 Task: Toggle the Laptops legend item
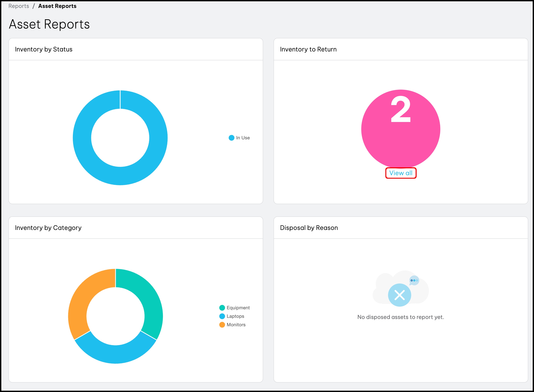(x=235, y=316)
